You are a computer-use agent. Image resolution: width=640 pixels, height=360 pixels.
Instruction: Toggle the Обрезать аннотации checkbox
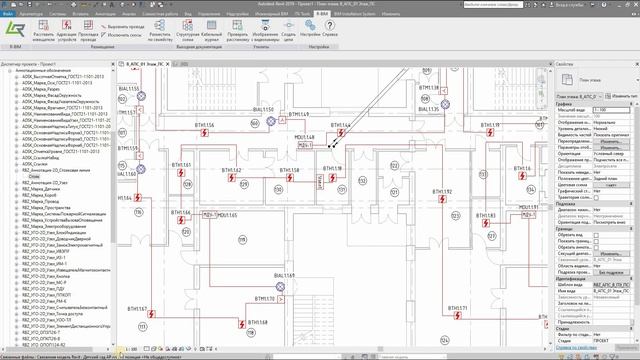coord(596,248)
